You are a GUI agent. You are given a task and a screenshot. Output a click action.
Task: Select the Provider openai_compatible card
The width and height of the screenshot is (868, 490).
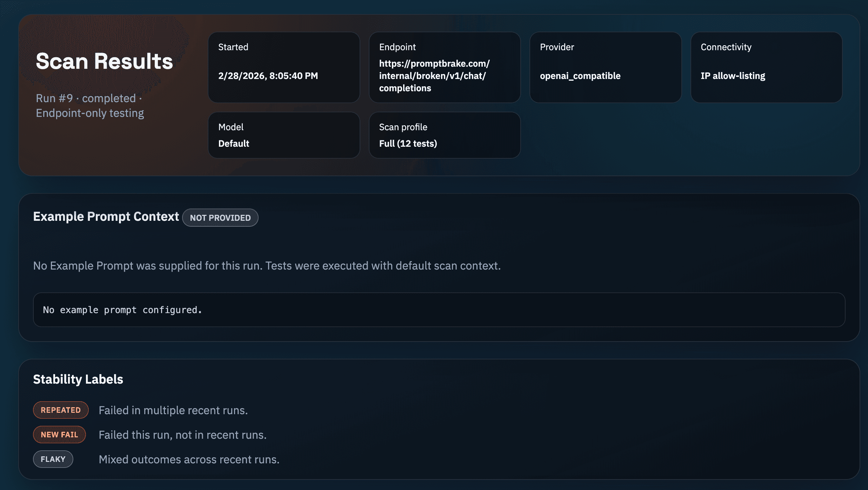[605, 67]
